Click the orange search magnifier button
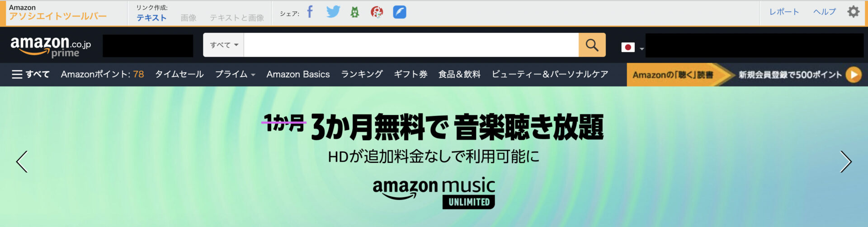 (592, 45)
